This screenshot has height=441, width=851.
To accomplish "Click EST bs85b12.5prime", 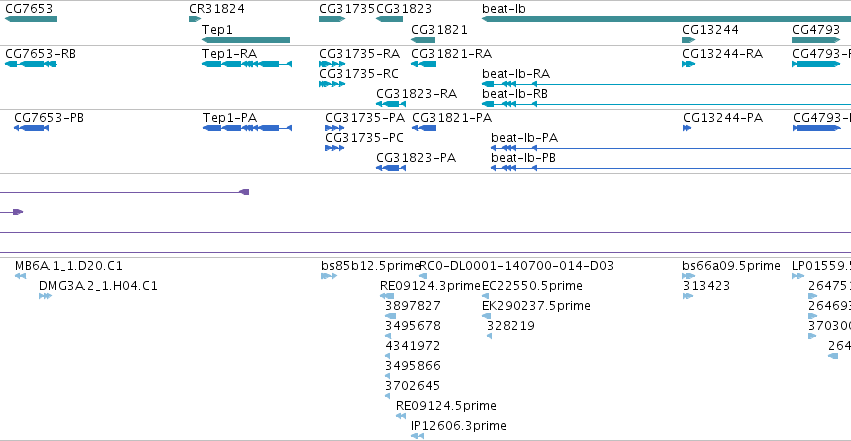I will coord(371,266).
